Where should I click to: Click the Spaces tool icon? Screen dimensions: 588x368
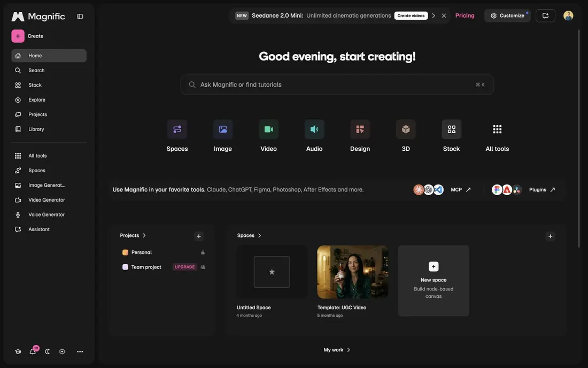[177, 129]
